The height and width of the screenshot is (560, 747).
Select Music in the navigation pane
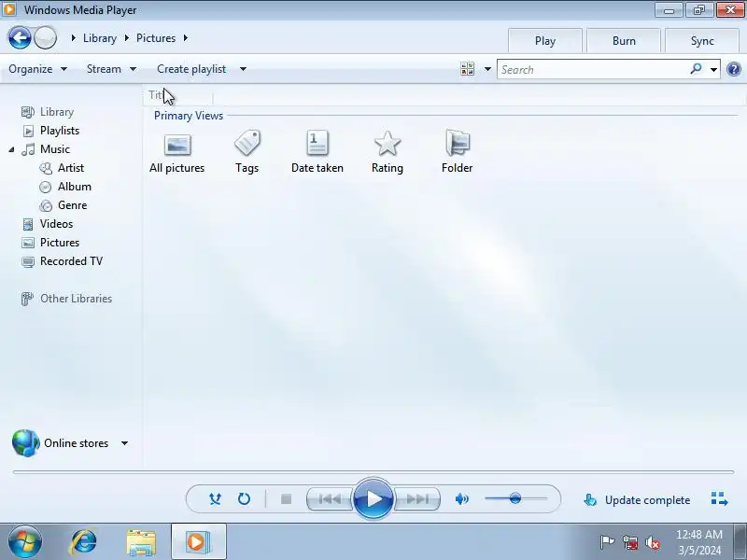(x=55, y=149)
